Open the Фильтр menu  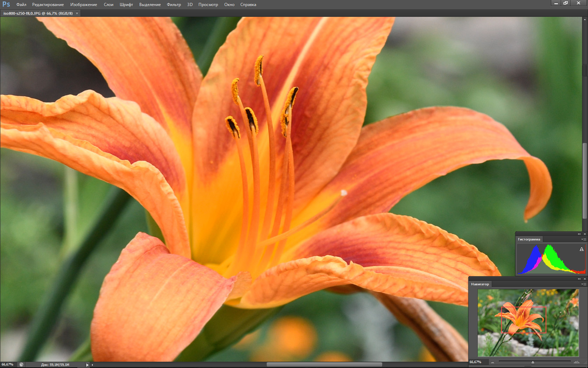pyautogui.click(x=174, y=5)
